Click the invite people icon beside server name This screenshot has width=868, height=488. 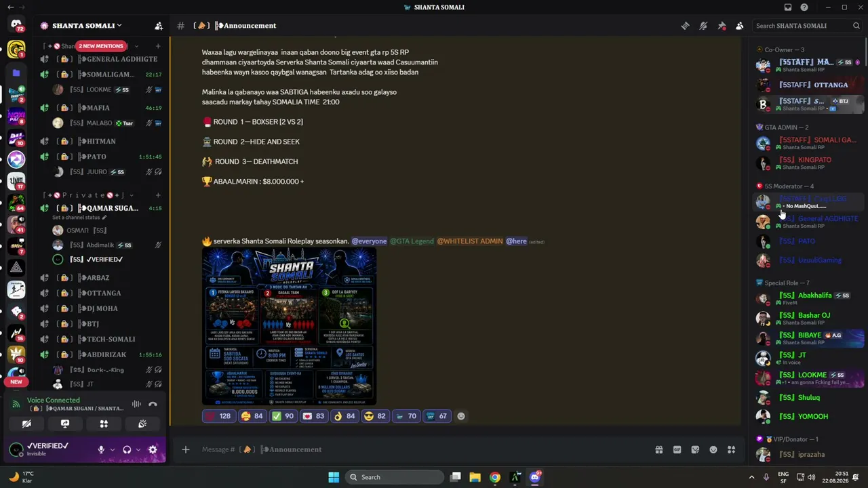pos(159,26)
